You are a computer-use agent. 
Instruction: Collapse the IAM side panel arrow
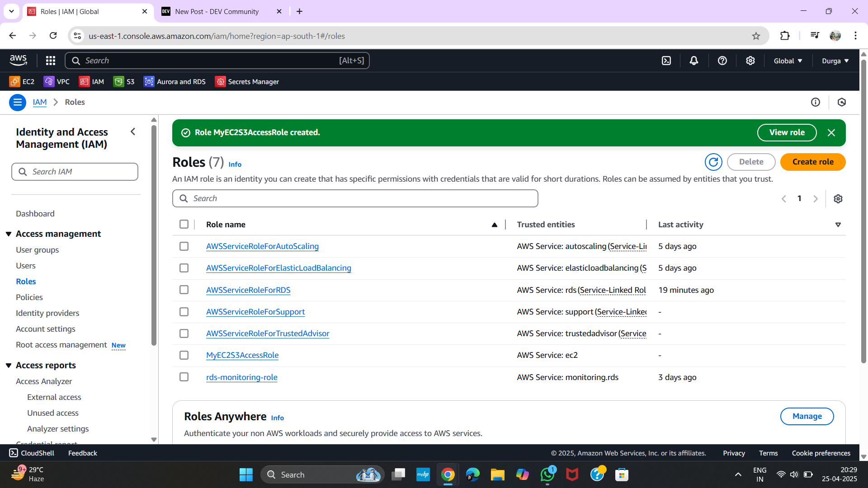coord(133,132)
